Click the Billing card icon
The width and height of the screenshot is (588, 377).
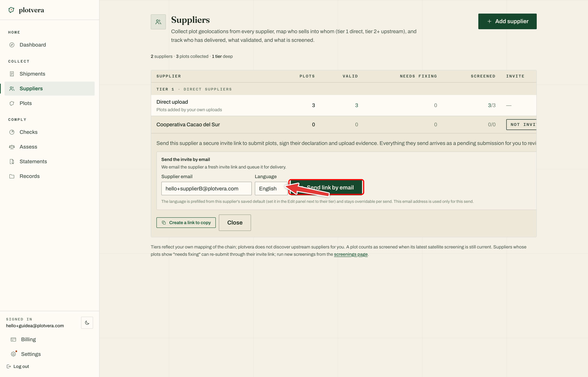(13, 339)
